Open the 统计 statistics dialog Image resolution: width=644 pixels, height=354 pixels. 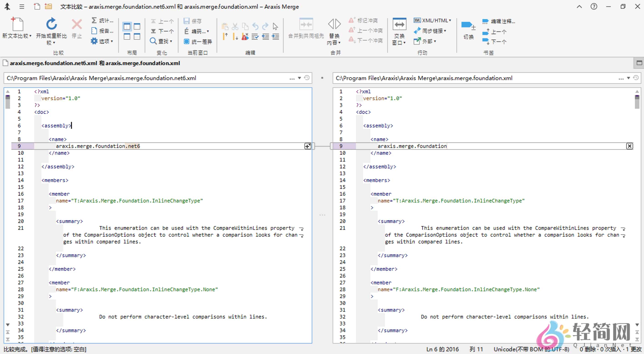[102, 20]
